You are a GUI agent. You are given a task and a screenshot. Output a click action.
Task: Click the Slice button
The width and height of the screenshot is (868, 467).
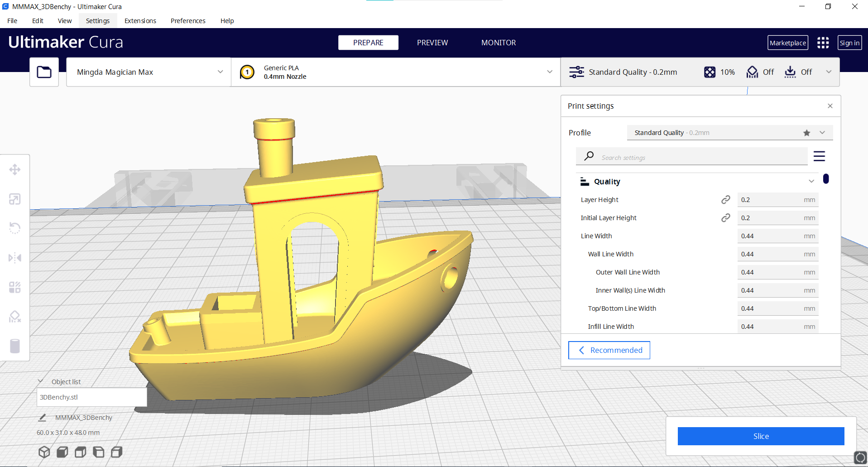click(x=761, y=436)
